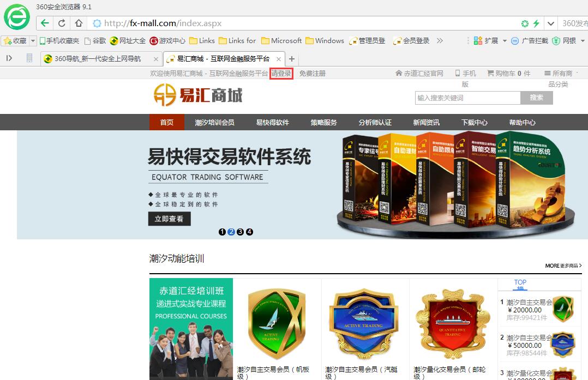
Task: Open the browser home page icon
Action: coord(79,23)
